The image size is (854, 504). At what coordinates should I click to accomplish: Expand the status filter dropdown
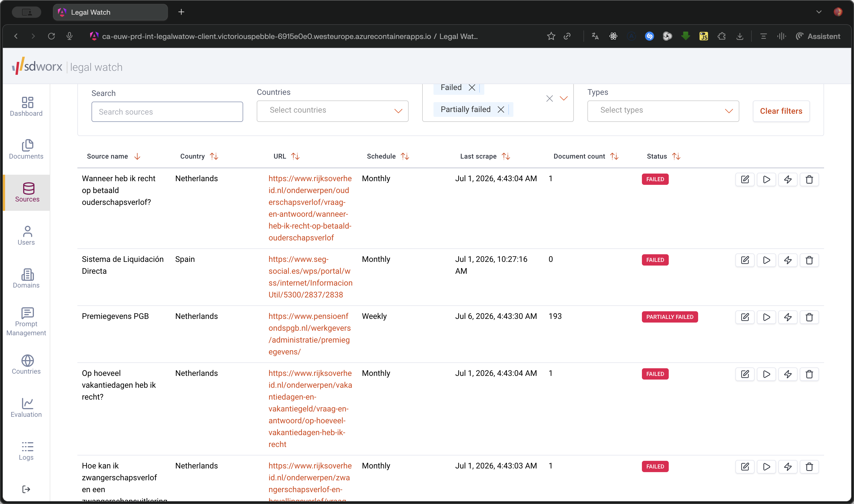click(563, 98)
